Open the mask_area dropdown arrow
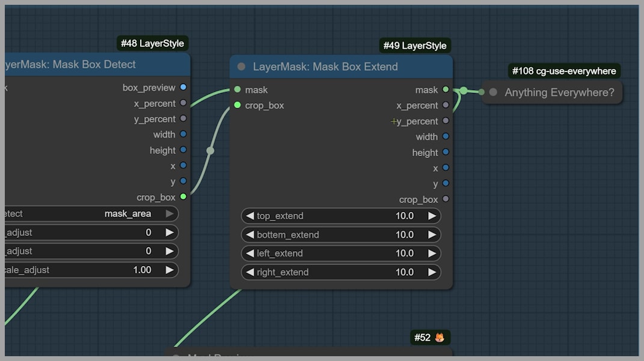 pos(170,214)
